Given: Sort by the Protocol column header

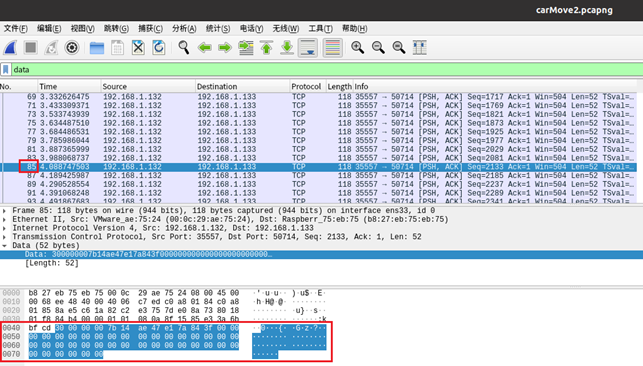Looking at the screenshot, I should pos(307,86).
